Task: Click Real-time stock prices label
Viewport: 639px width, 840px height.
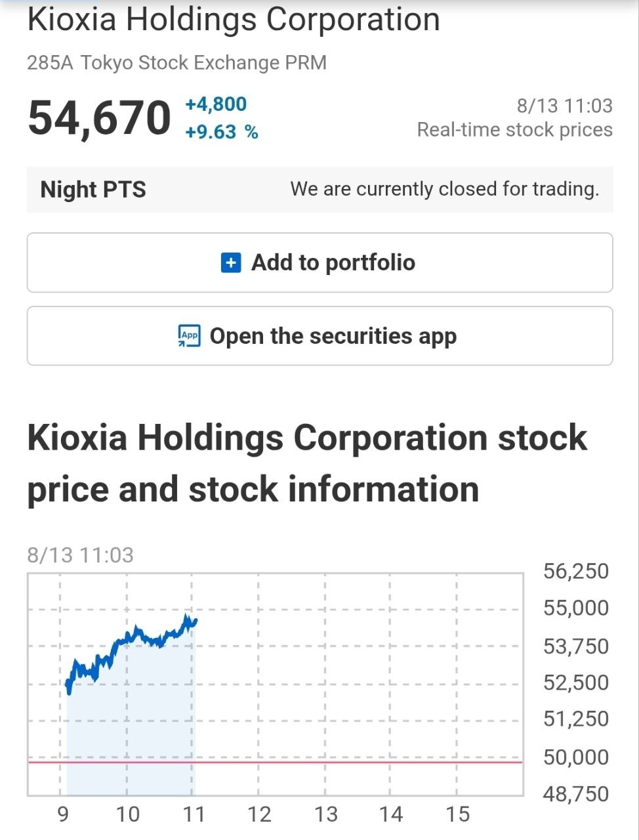Action: point(515,130)
